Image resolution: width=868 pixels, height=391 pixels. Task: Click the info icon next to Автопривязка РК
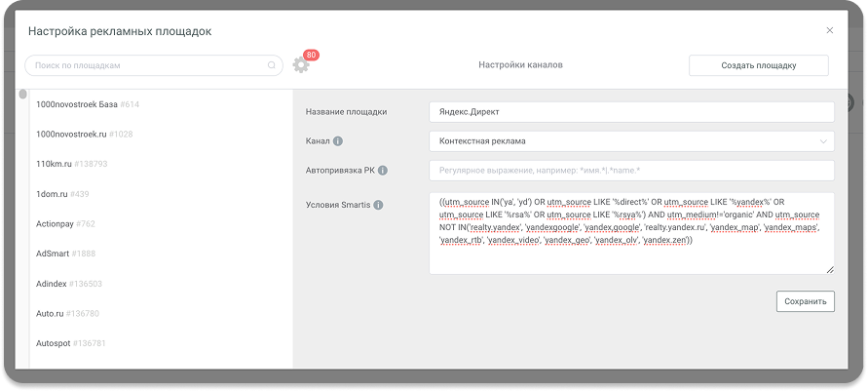click(383, 171)
